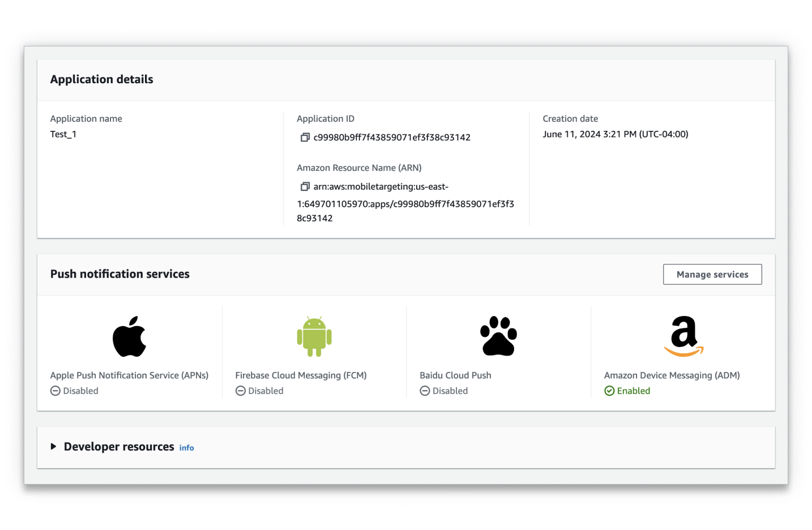This screenshot has width=812, height=530.
Task: Click the Disabled status icon under APNs
Action: pos(55,391)
